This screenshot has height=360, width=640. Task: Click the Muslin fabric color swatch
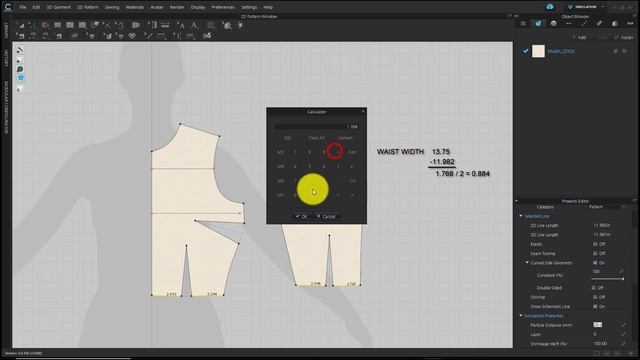[538, 51]
